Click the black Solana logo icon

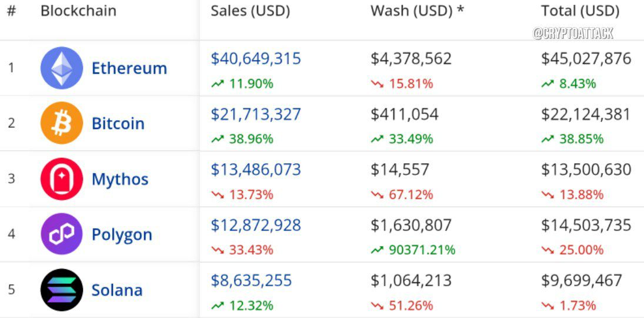(62, 290)
